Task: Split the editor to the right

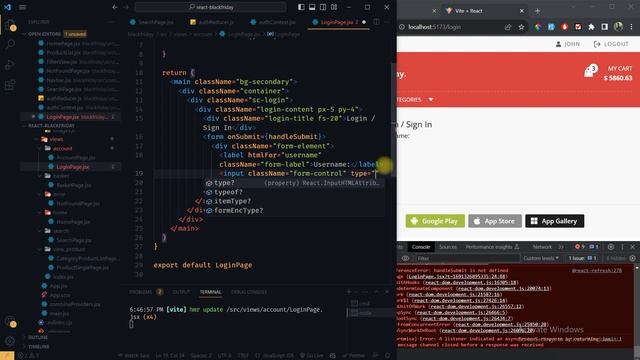Action: pyautogui.click(x=376, y=22)
